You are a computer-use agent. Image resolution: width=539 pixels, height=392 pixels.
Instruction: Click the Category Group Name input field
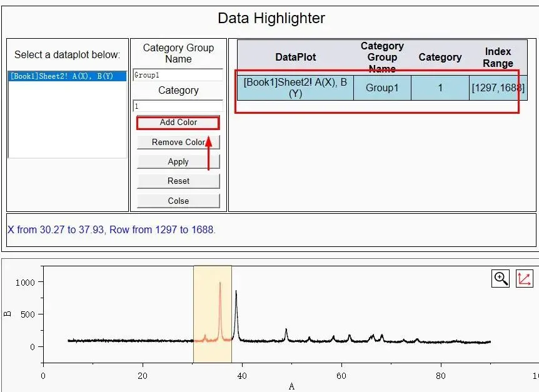pyautogui.click(x=178, y=75)
